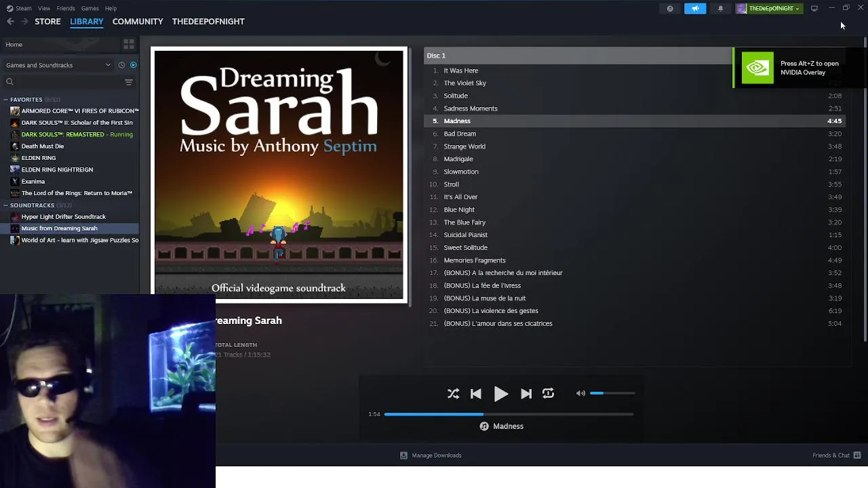
Task: Select DARK SOULS II: Scholar of the First Sin
Action: pos(72,123)
